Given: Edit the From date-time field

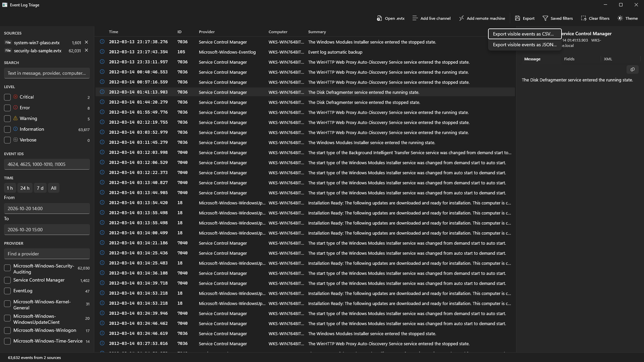Looking at the screenshot, I should point(47,208).
